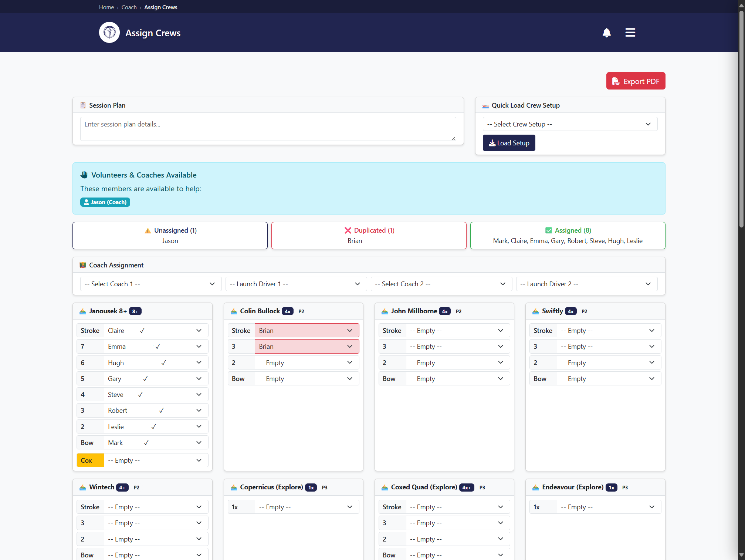Go to Coach breadcrumb link
Image resolution: width=745 pixels, height=560 pixels.
[x=129, y=7]
